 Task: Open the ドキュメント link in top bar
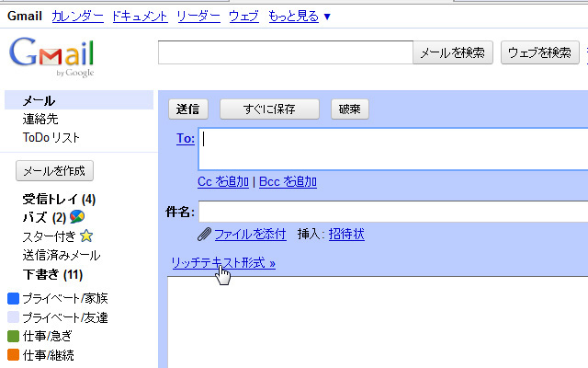click(x=140, y=17)
